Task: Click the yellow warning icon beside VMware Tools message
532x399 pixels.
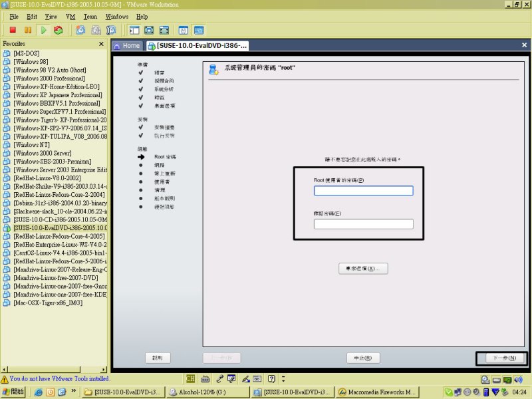Action: 5,379
